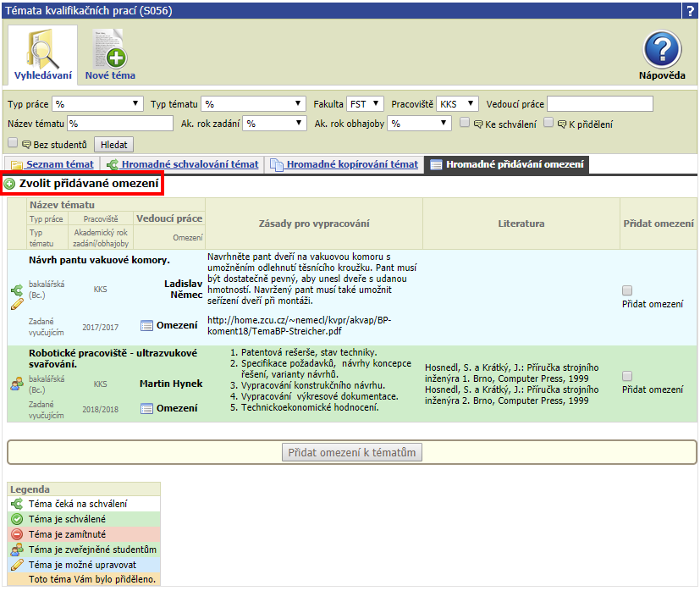Check Přidat omezení for Robotické pracoviště topic
The width and height of the screenshot is (700, 591).
(x=627, y=376)
